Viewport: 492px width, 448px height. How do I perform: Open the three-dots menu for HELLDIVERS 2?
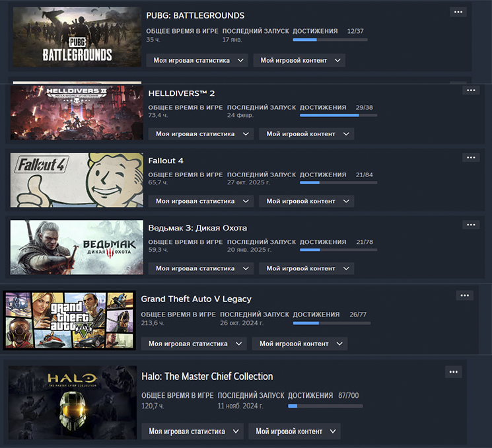pyautogui.click(x=470, y=91)
